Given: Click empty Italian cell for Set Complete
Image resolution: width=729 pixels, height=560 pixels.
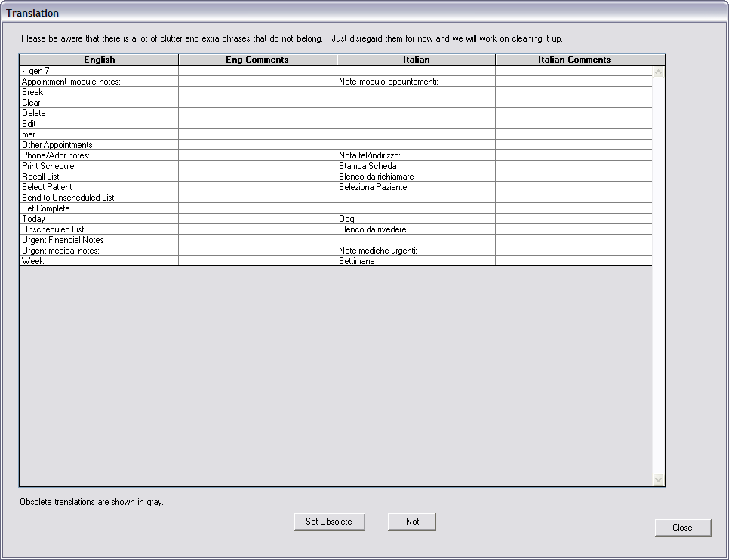Looking at the screenshot, I should pyautogui.click(x=416, y=208).
